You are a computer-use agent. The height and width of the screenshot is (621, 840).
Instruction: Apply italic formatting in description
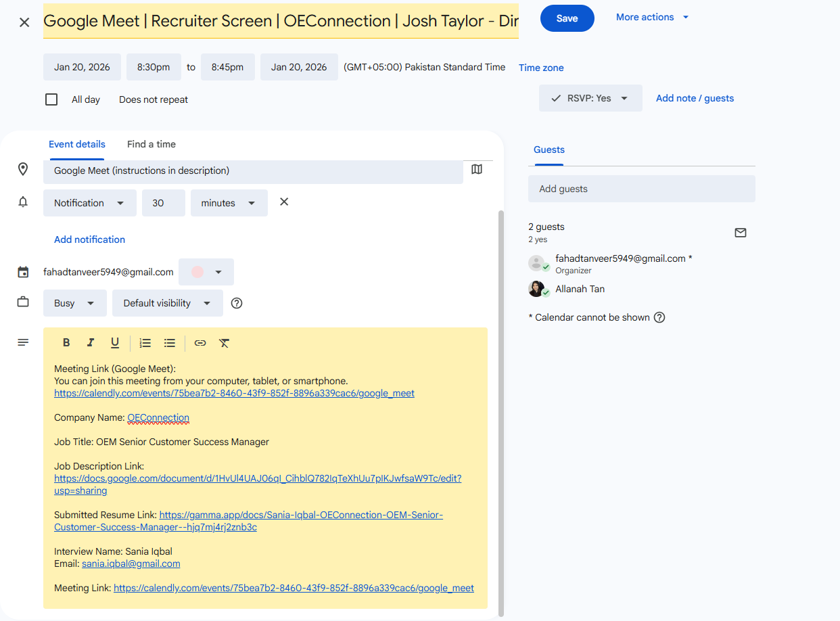tap(91, 343)
